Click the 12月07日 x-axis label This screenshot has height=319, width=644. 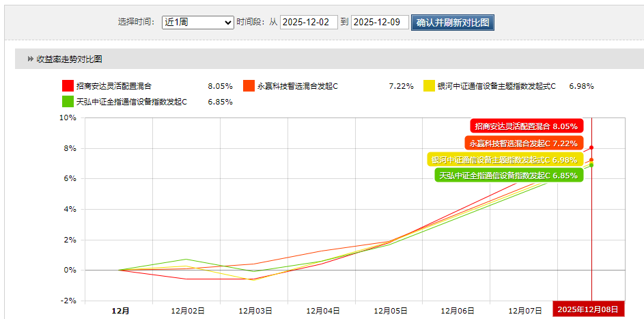click(x=525, y=311)
